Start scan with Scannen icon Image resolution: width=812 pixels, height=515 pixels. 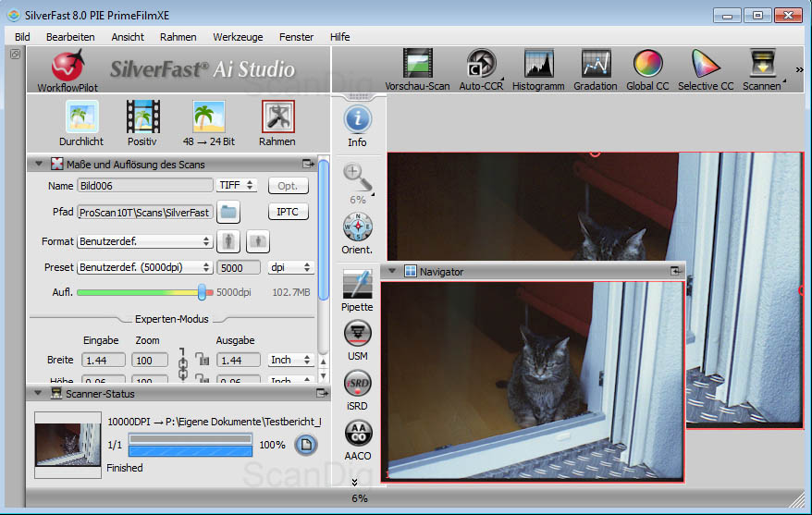762,70
